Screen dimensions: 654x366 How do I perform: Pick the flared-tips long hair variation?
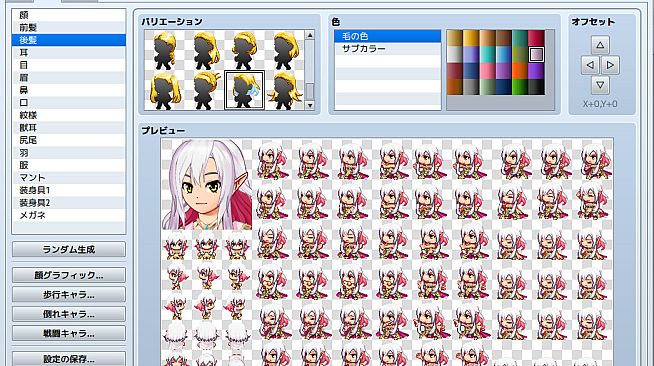coord(285,90)
